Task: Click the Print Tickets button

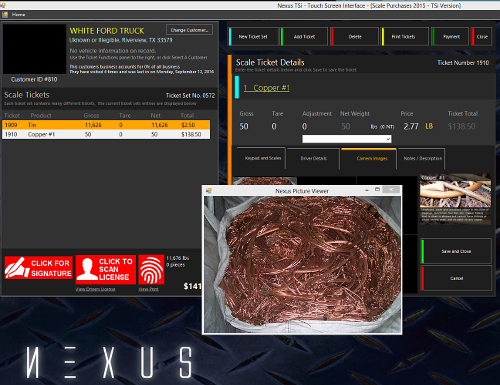Action: click(405, 37)
